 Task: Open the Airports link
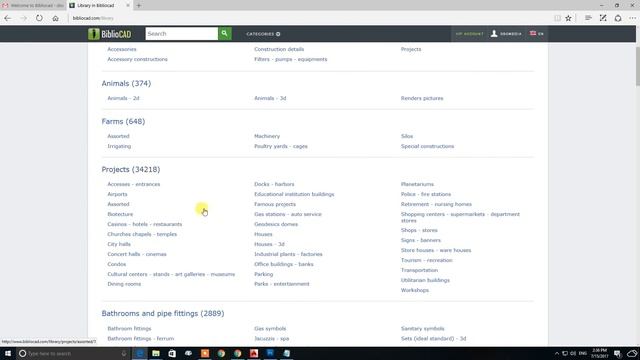[x=117, y=194]
